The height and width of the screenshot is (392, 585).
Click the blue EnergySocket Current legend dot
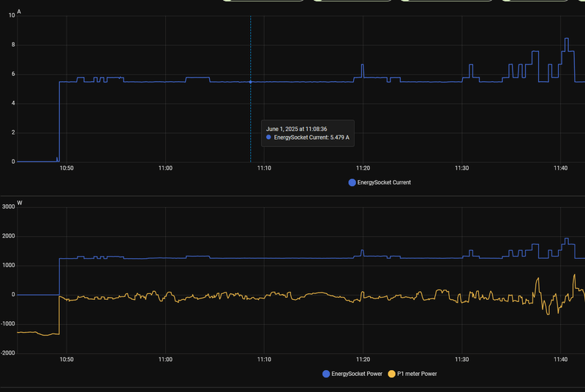coord(352,182)
